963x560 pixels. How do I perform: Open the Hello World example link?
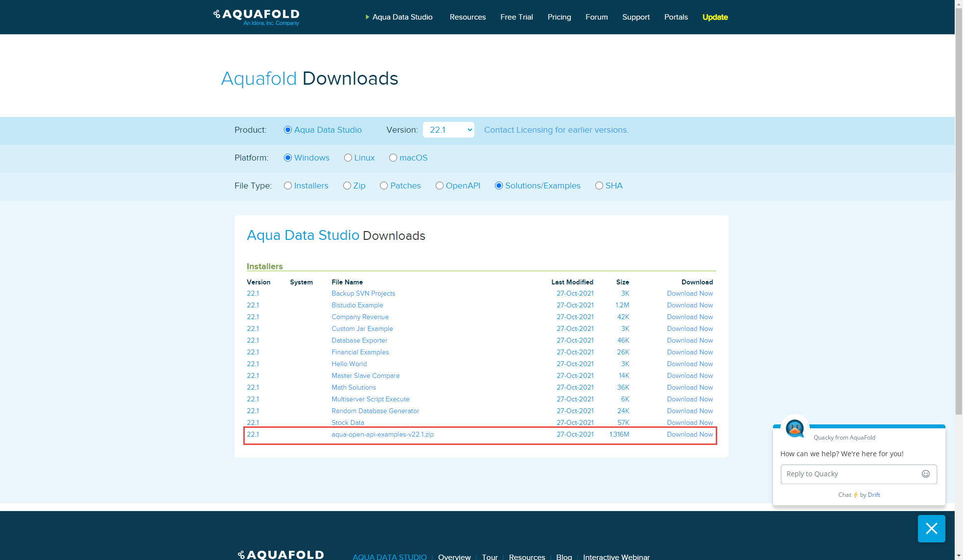[x=349, y=364]
